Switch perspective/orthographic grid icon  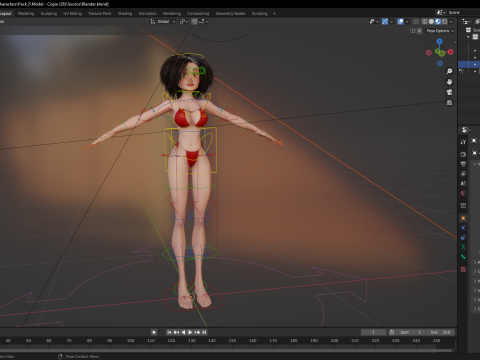pos(449,103)
